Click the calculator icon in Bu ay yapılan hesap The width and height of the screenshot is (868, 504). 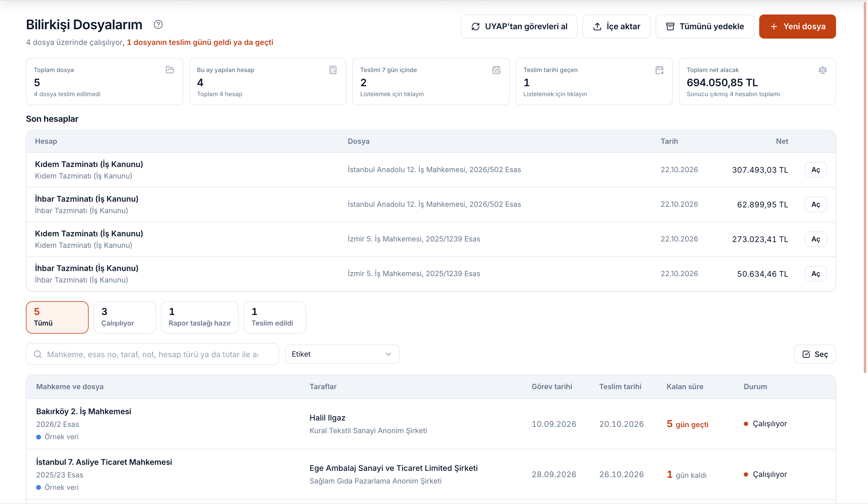click(333, 70)
